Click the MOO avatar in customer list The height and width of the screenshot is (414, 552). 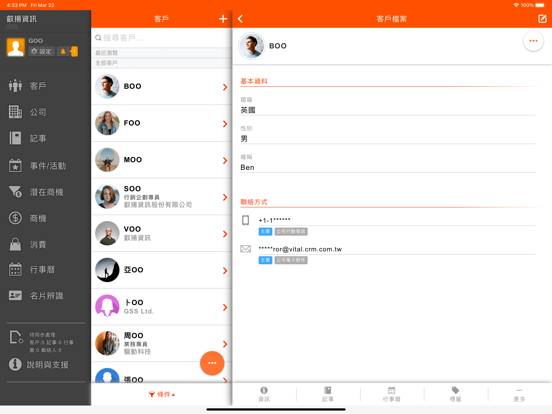point(107,160)
